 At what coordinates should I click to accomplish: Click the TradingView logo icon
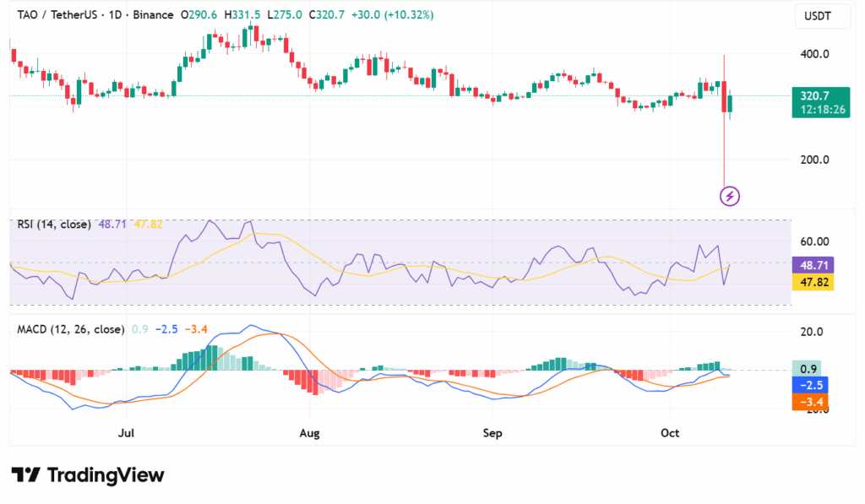click(25, 475)
